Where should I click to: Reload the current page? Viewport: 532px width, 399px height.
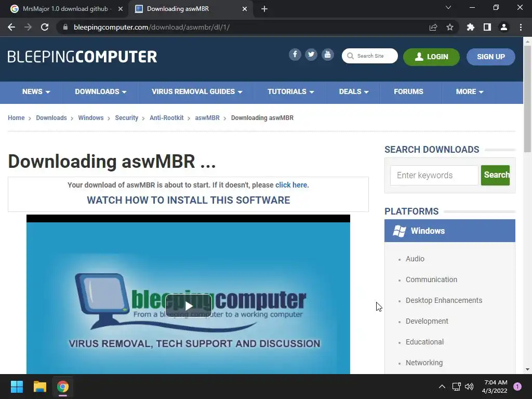[45, 27]
